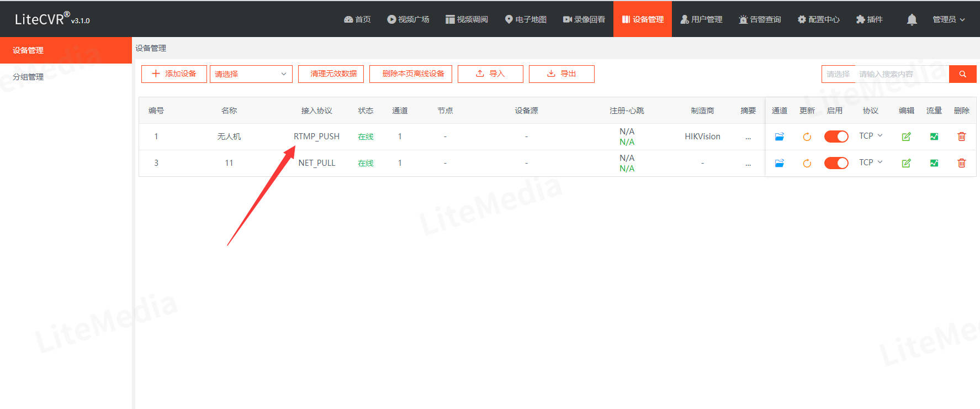Image resolution: width=980 pixels, height=409 pixels.
Task: Click the 接入协议 column header
Action: pyautogui.click(x=316, y=111)
